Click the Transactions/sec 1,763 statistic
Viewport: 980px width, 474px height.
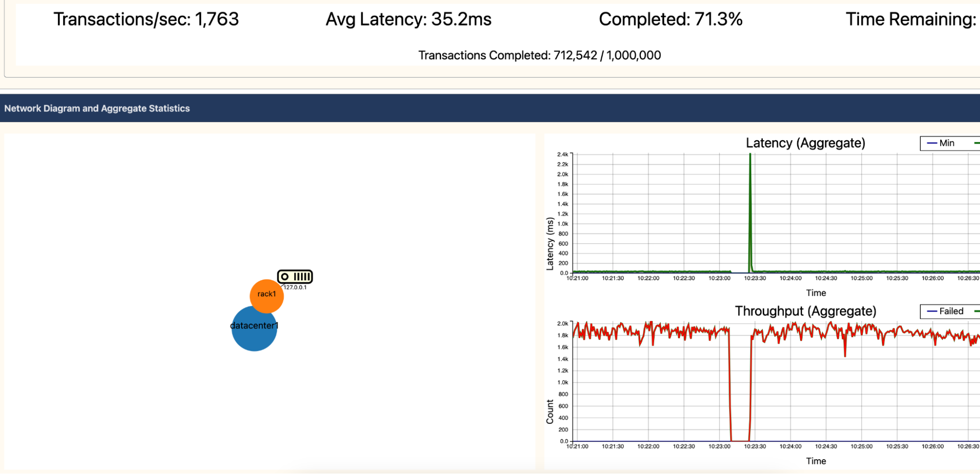click(x=146, y=20)
